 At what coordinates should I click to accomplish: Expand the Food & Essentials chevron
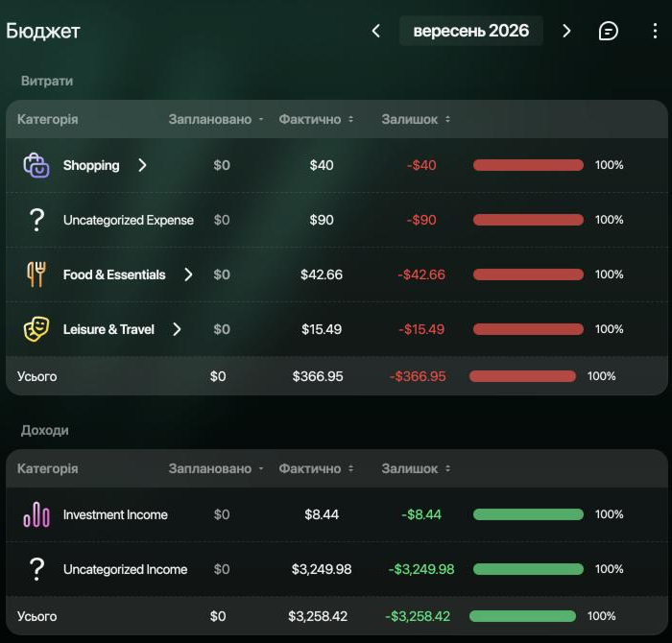[x=188, y=274]
